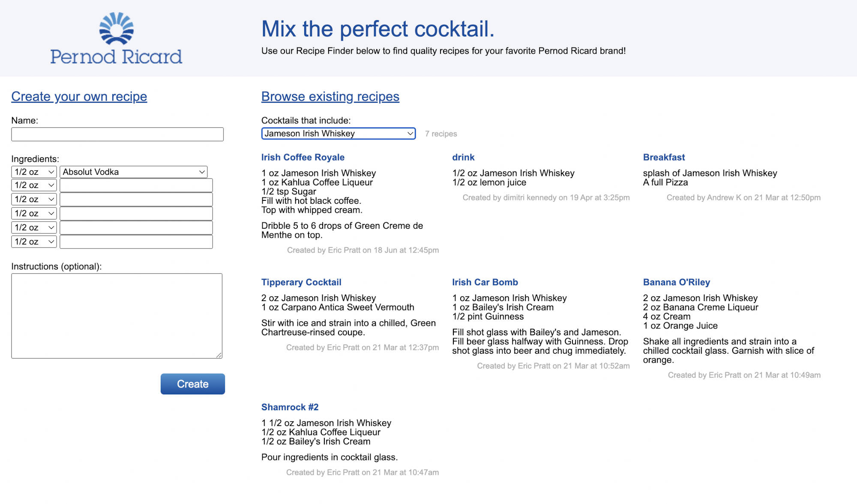Viewport: 857px width, 504px height.
Task: Click the fourth ingredient name field
Action: (x=136, y=214)
